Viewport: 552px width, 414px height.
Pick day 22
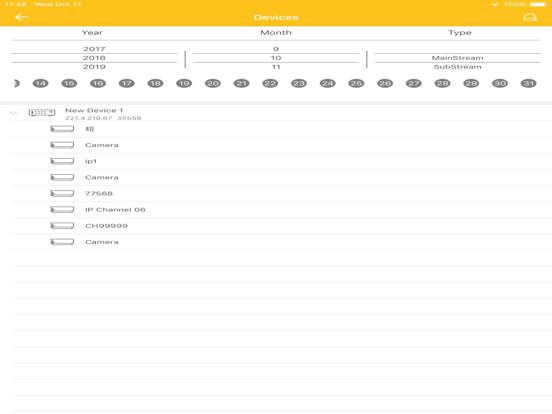pos(270,83)
